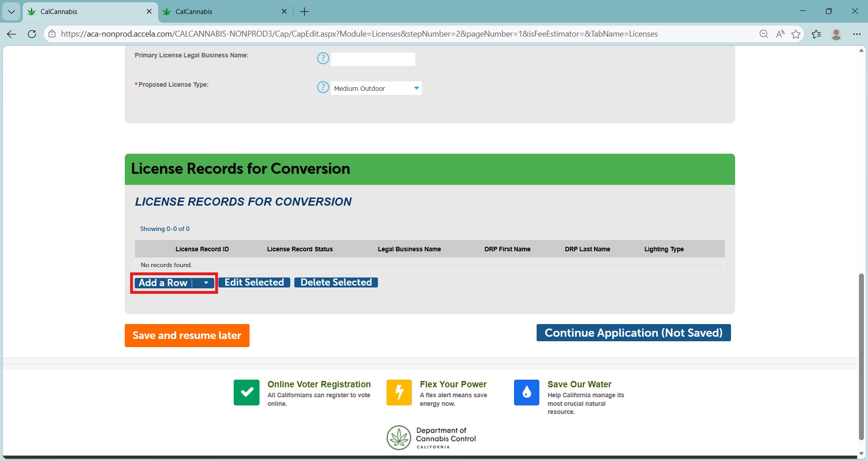Click the Online Voter Registration checkmark icon
This screenshot has width=868, height=461.
tap(246, 392)
